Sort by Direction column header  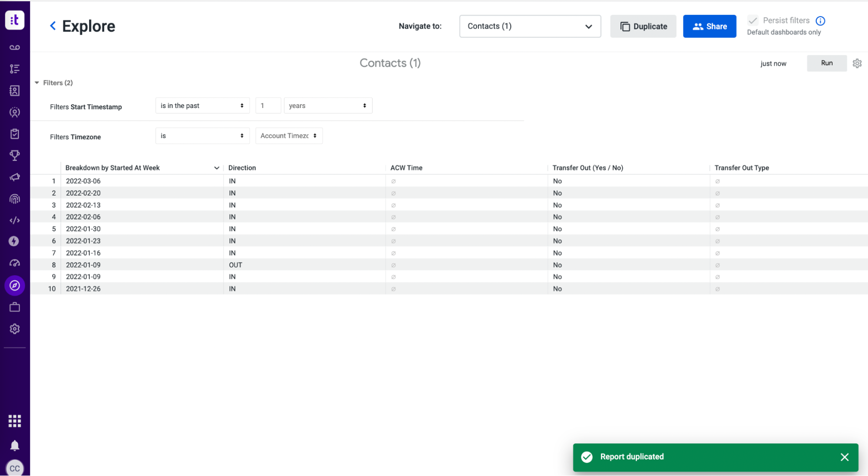pyautogui.click(x=242, y=168)
